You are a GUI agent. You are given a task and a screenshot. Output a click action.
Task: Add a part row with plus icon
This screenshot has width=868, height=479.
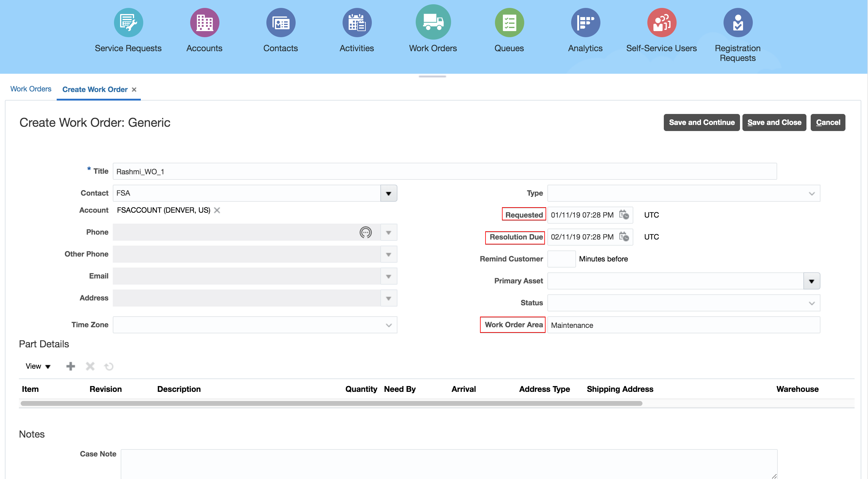(70, 366)
